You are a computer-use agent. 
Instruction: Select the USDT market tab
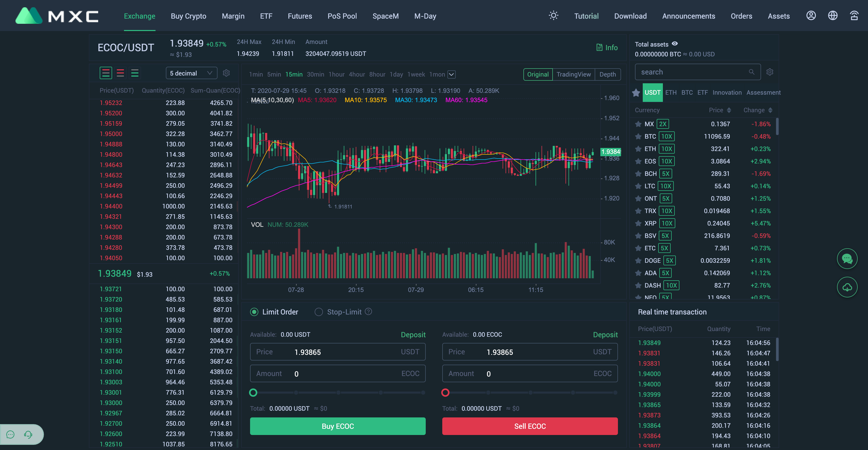652,92
